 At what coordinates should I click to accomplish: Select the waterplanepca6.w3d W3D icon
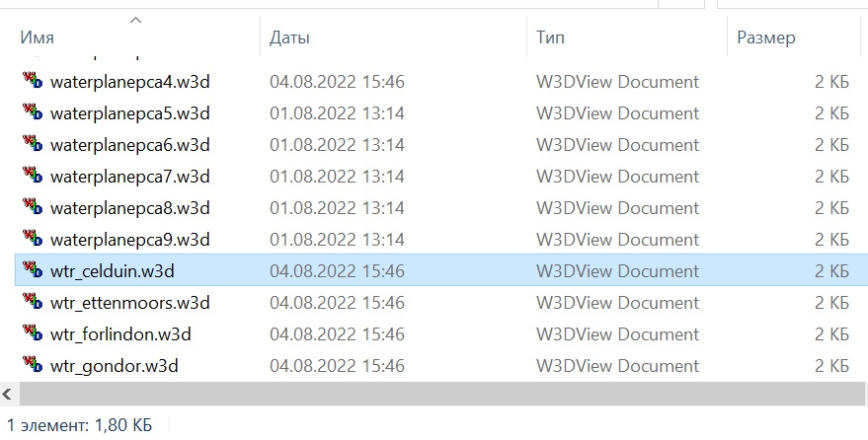pos(33,143)
